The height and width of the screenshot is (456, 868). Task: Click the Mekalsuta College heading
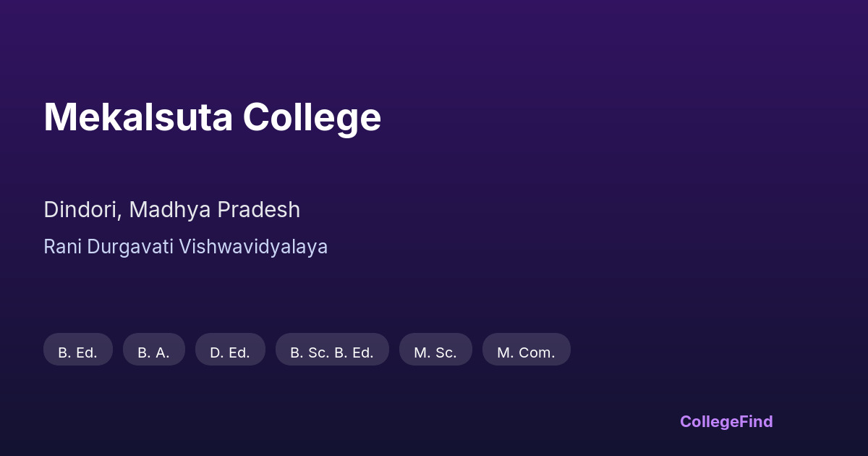(x=212, y=117)
